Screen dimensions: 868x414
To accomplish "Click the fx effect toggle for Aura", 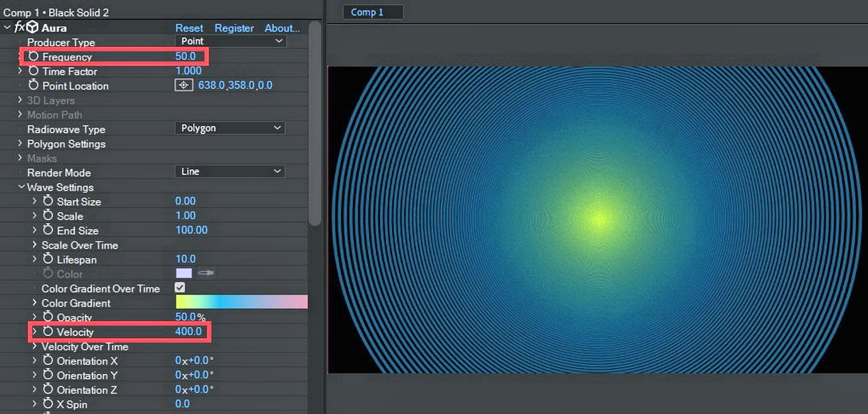I will tap(19, 27).
